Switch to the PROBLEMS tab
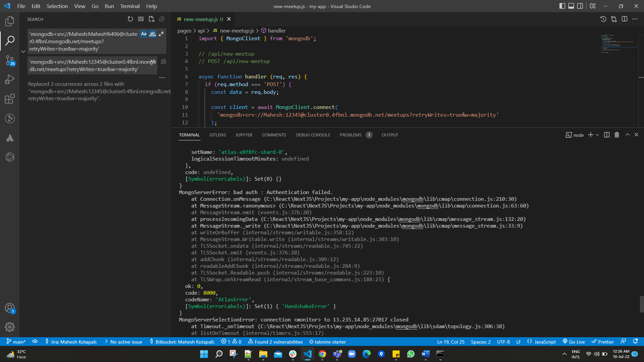Image resolution: width=644 pixels, height=362 pixels. (x=351, y=135)
